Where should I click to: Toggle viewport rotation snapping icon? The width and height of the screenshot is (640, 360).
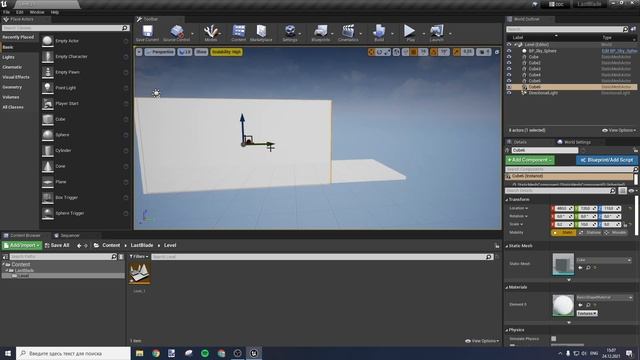click(x=433, y=52)
